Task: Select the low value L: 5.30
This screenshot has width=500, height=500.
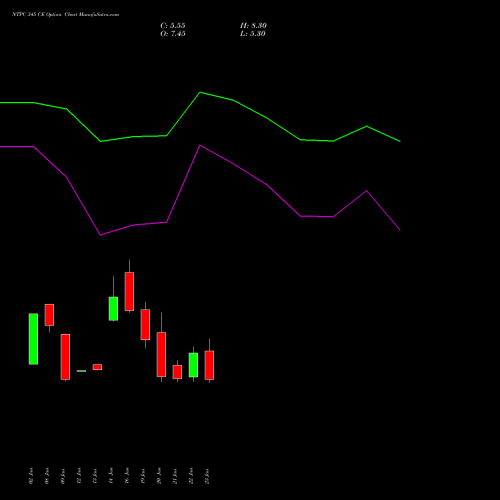Action: (253, 34)
